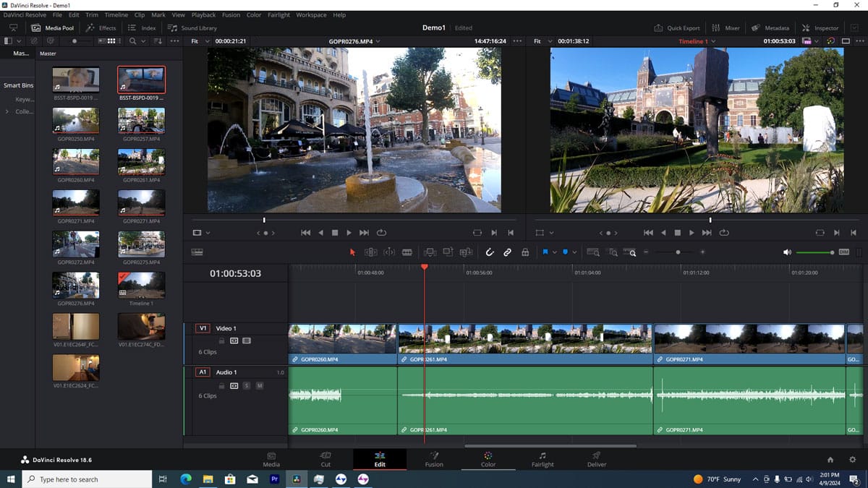The width and height of the screenshot is (868, 488).
Task: Lock the Video 1 track
Action: (221, 340)
